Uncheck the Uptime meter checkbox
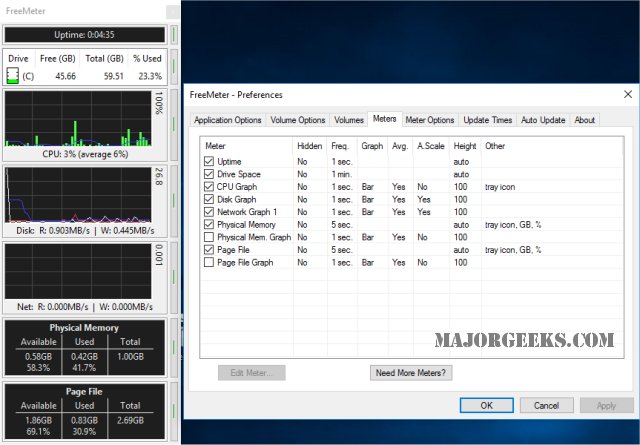 [x=209, y=161]
